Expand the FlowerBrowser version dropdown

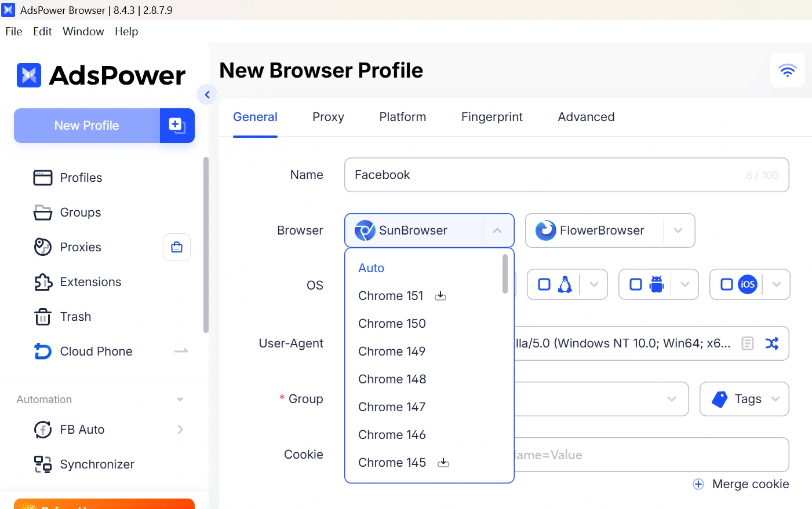point(678,230)
